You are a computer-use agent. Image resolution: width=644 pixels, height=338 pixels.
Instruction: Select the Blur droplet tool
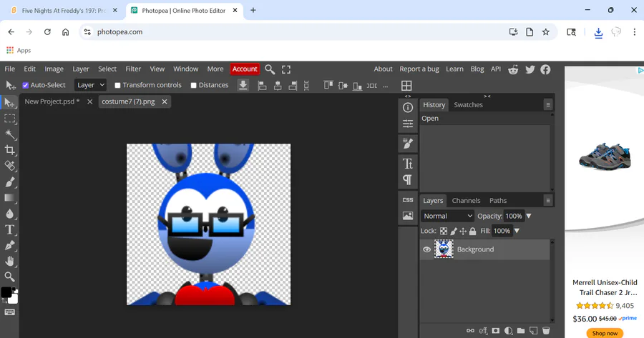[9, 214]
